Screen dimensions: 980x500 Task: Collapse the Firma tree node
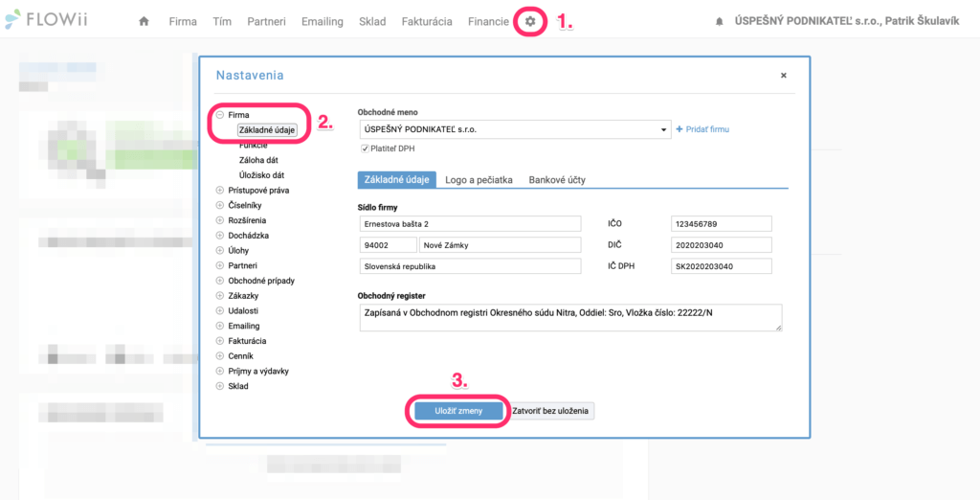(x=220, y=115)
